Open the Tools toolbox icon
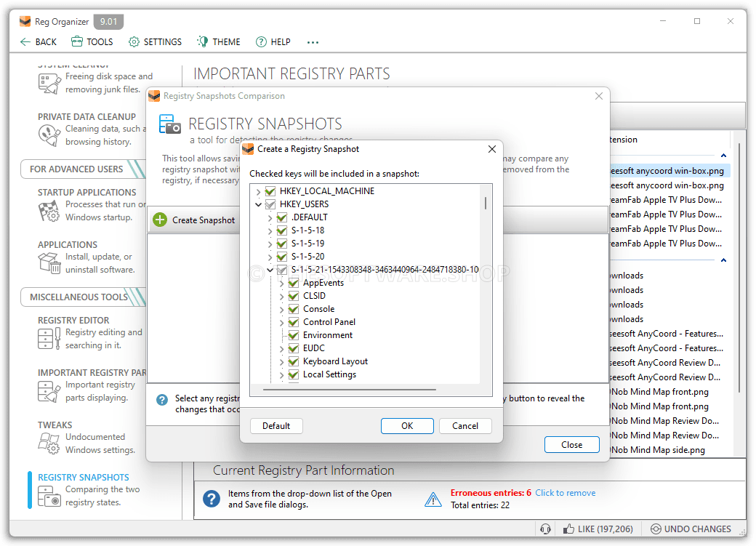This screenshot has height=546, width=756. (76, 42)
